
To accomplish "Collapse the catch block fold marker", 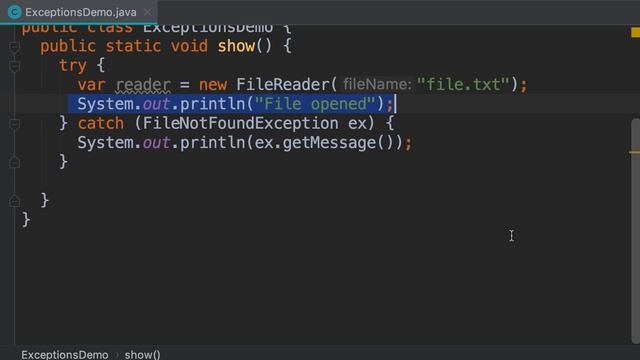I will click(15, 124).
